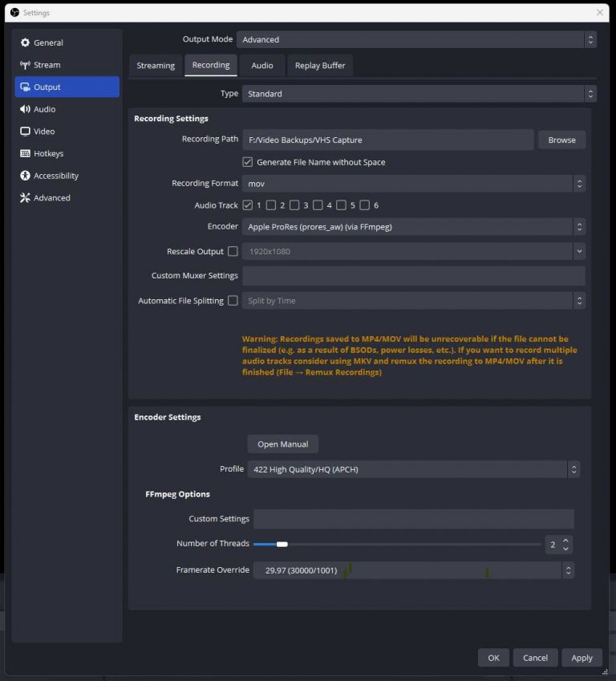Switch to the Replay Buffer tab

(320, 66)
